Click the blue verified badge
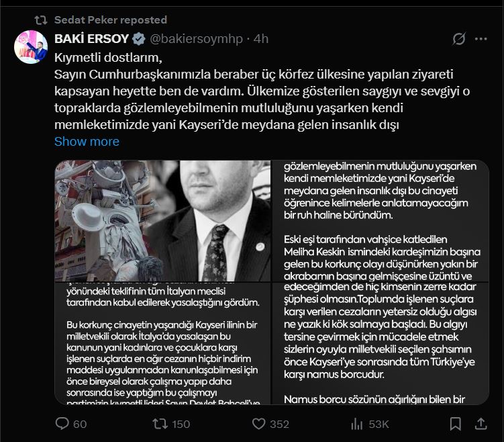The width and height of the screenshot is (504, 442). (138, 39)
